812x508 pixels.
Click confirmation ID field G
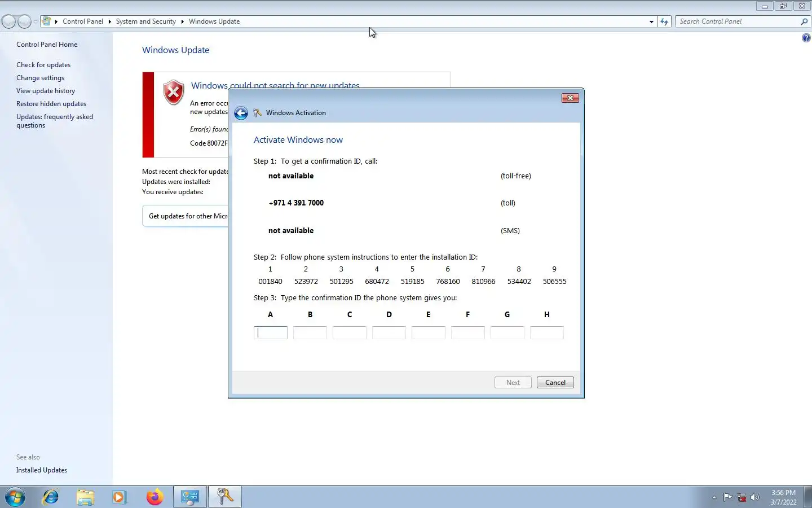(x=507, y=332)
